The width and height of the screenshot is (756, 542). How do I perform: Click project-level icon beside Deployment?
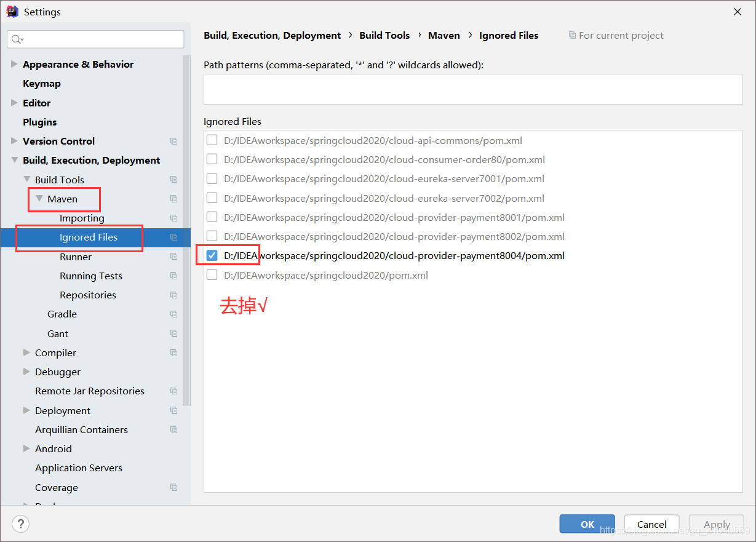pyautogui.click(x=173, y=410)
